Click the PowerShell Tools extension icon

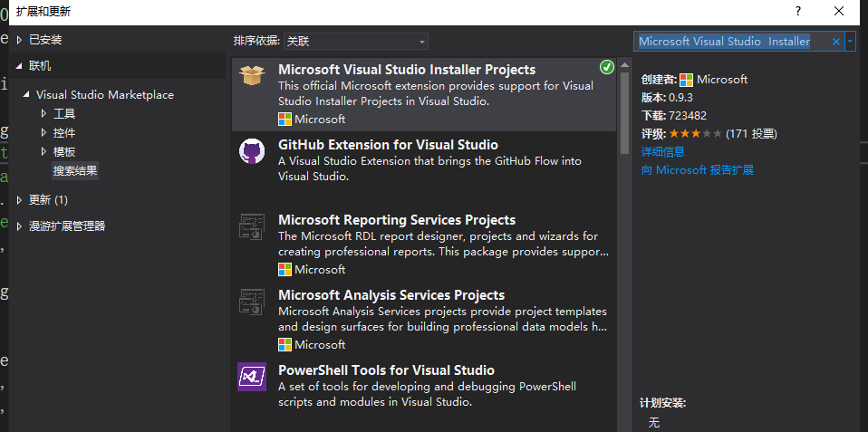[251, 376]
